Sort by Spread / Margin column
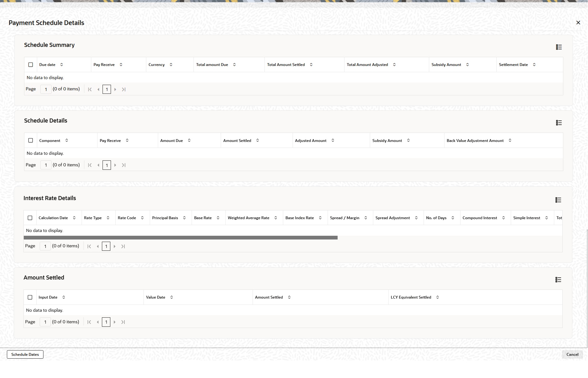Viewport: 588px width, 378px height. [x=366, y=218]
